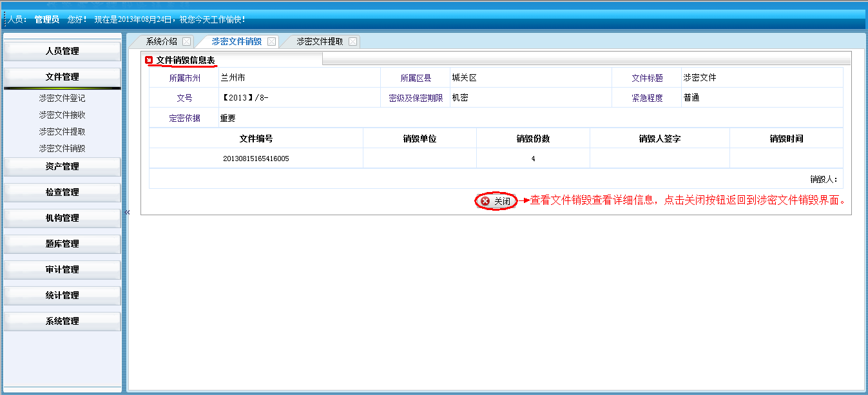868x395 pixels.
Task: Expand the 检查管理 menu section
Action: coord(63,192)
